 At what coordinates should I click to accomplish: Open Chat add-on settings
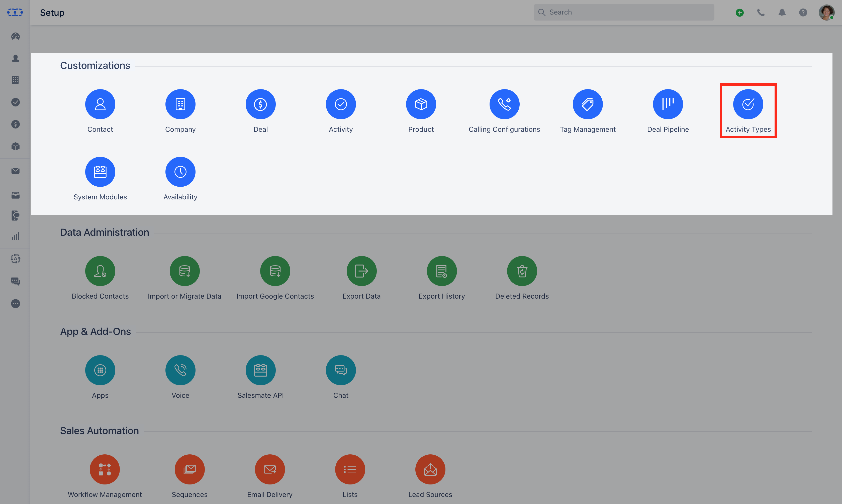pyautogui.click(x=340, y=370)
